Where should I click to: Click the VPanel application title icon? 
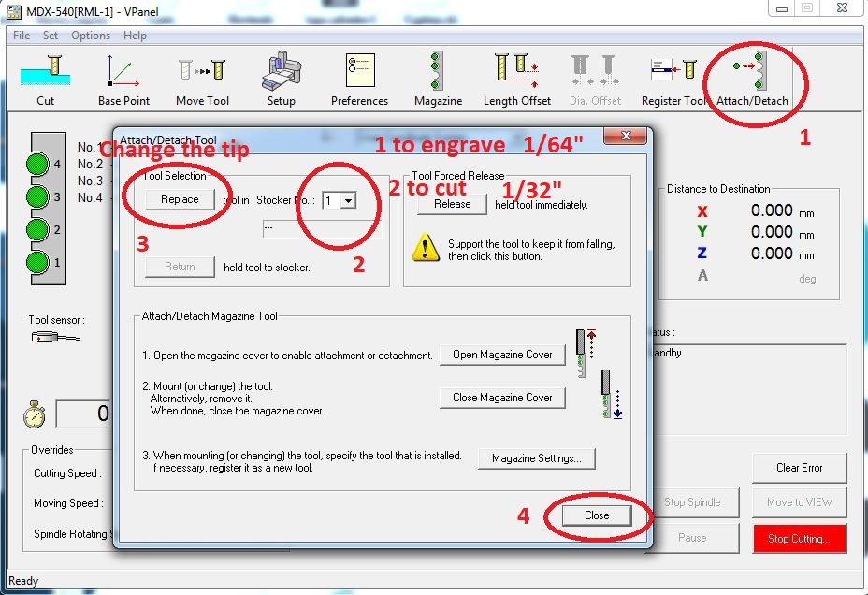pyautogui.click(x=13, y=11)
